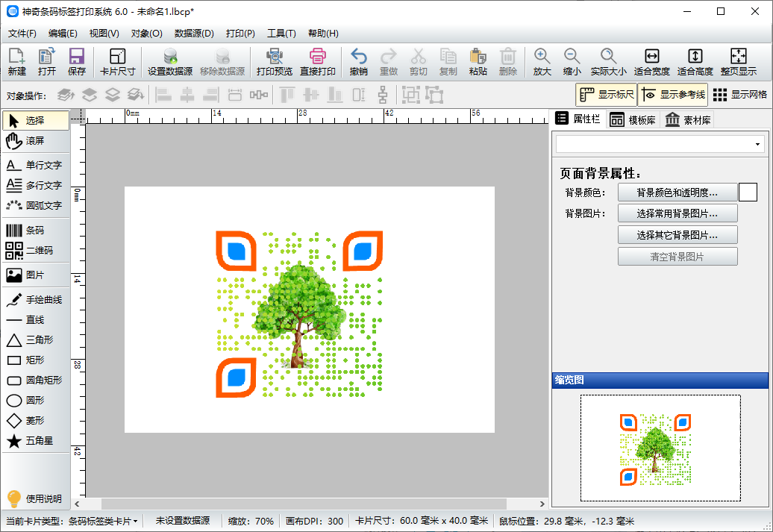Click the 未设置数据源 status bar entry
The image size is (773, 532).
tap(183, 521)
